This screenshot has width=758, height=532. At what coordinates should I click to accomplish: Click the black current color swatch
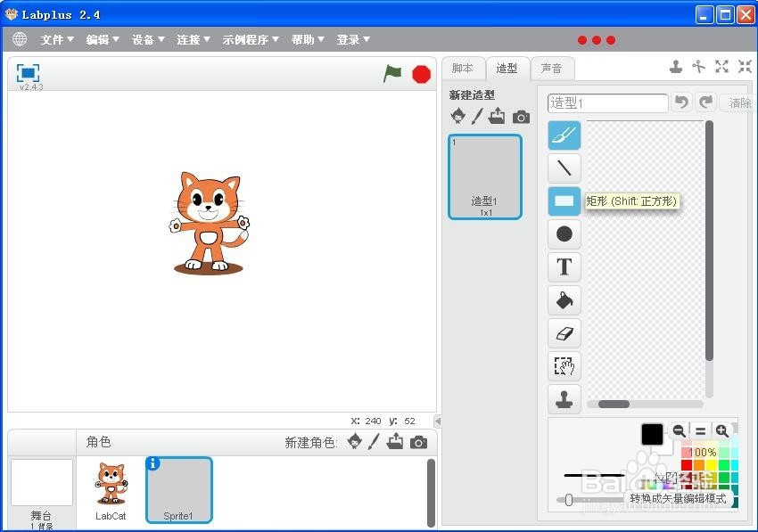point(652,434)
